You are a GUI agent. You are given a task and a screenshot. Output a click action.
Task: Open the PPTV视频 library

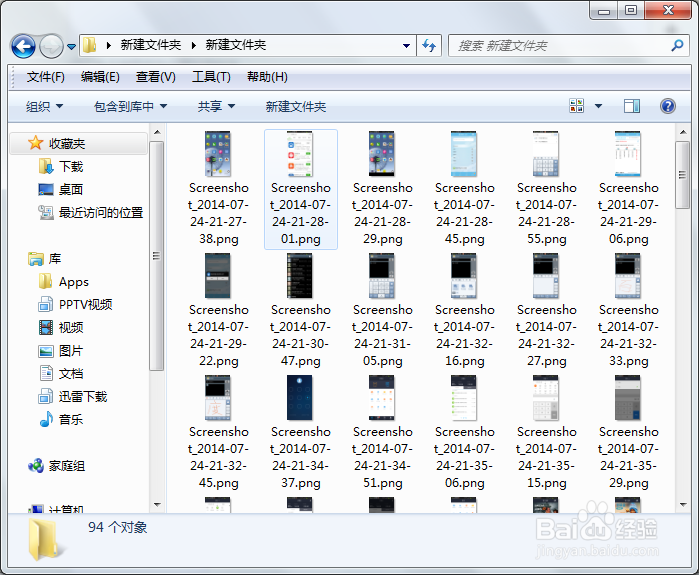click(x=75, y=305)
